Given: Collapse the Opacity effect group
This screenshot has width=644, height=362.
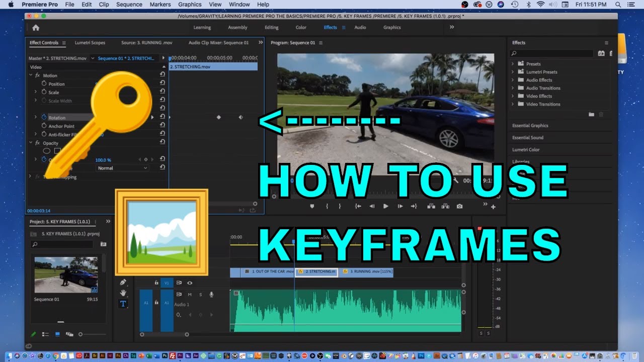Looking at the screenshot, I should pos(31,143).
